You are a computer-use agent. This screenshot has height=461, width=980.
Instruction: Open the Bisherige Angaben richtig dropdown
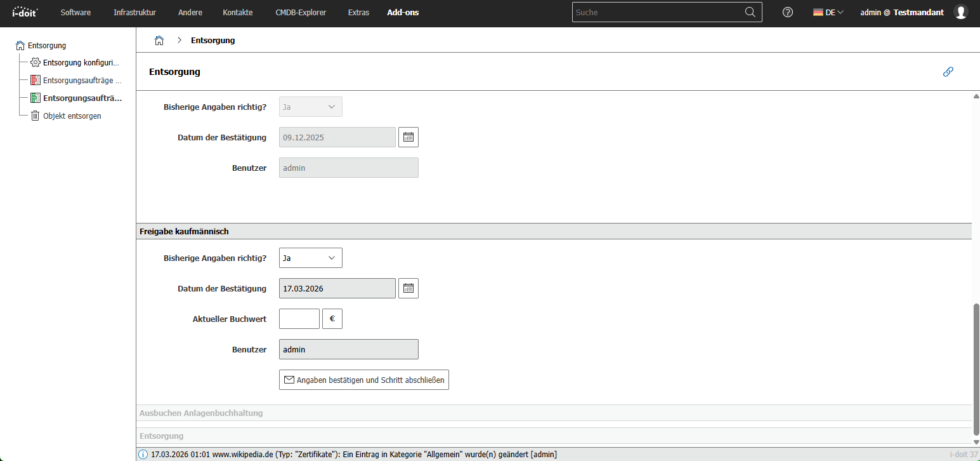pos(310,258)
